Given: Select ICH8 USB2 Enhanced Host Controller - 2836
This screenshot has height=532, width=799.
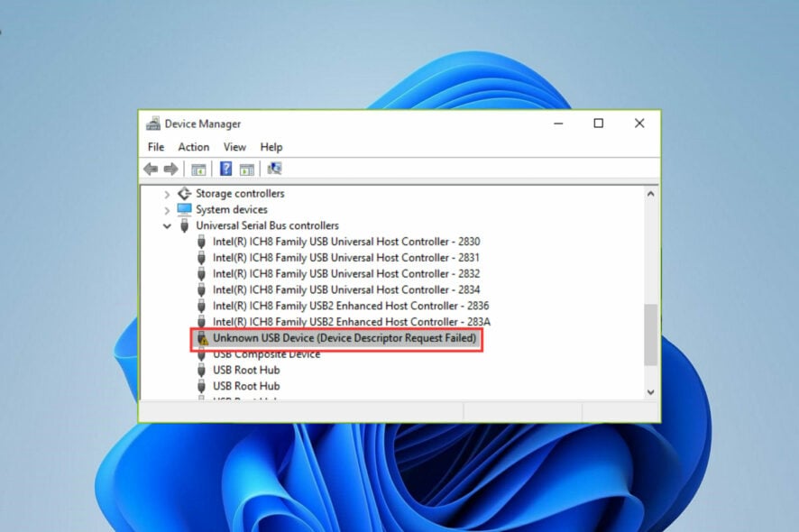Looking at the screenshot, I should 351,306.
